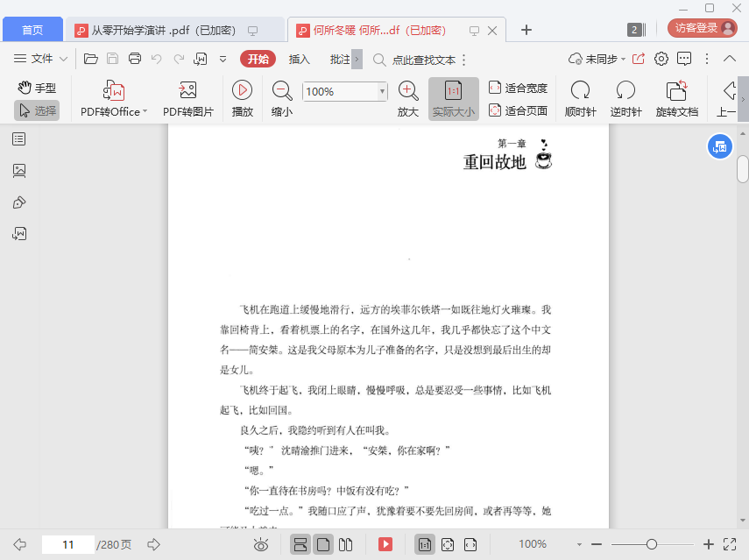Open the annotations pen sidebar panel
749x560 pixels.
click(x=19, y=202)
